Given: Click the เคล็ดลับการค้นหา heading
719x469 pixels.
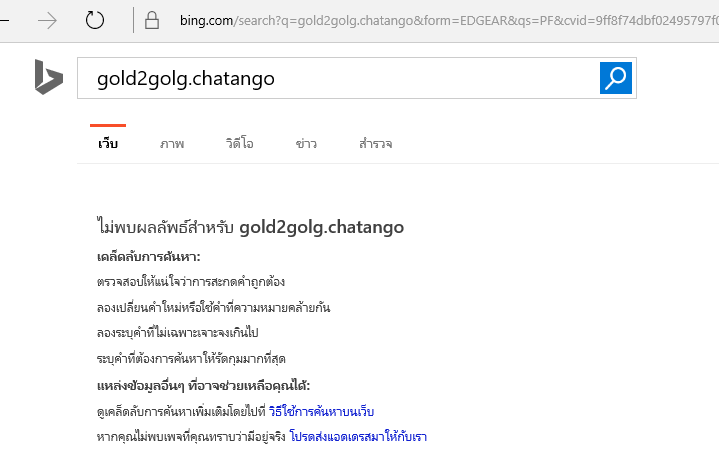Looking at the screenshot, I should point(149,256).
